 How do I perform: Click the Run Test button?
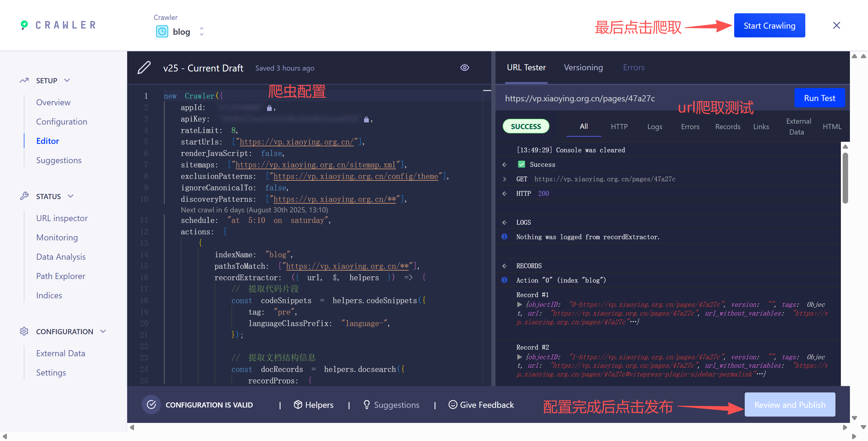(x=819, y=98)
